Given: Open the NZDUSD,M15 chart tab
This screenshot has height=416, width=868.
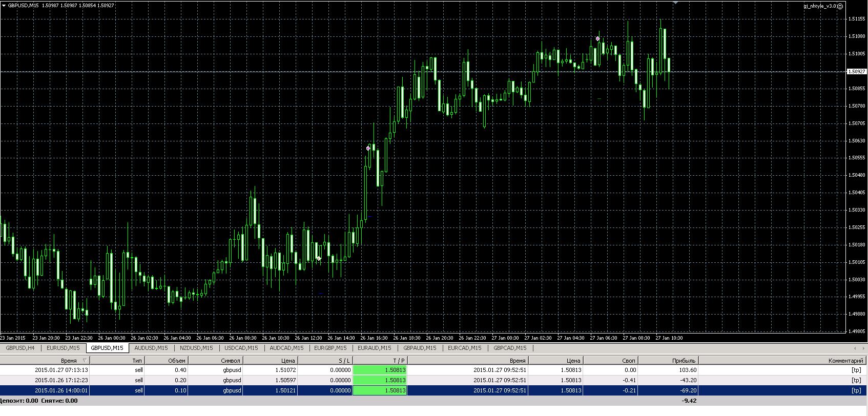Looking at the screenshot, I should click(196, 348).
